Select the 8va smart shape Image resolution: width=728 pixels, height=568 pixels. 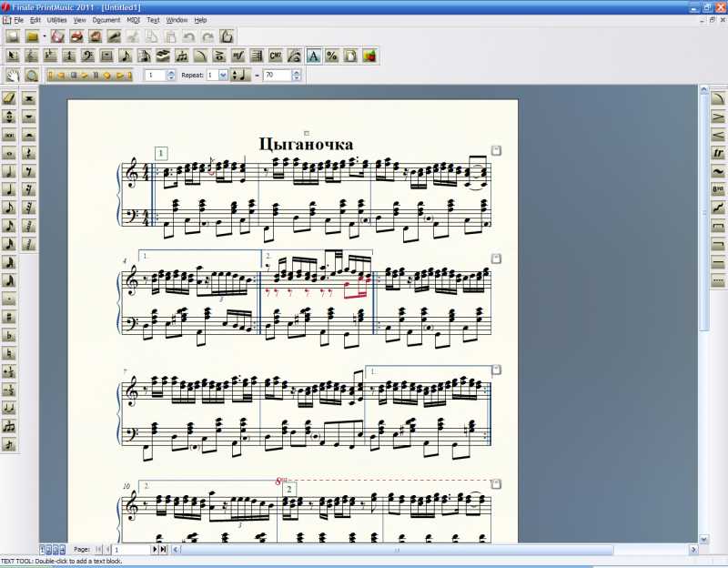(x=718, y=189)
